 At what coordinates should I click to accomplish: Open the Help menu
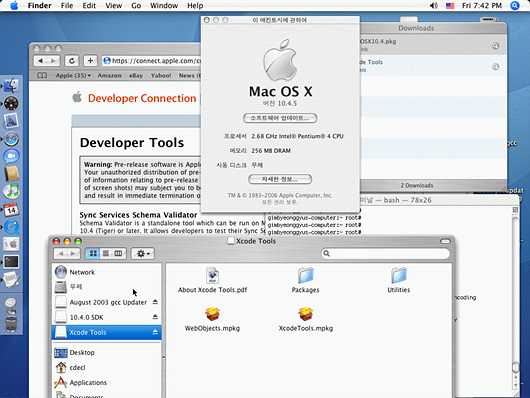coord(195,5)
